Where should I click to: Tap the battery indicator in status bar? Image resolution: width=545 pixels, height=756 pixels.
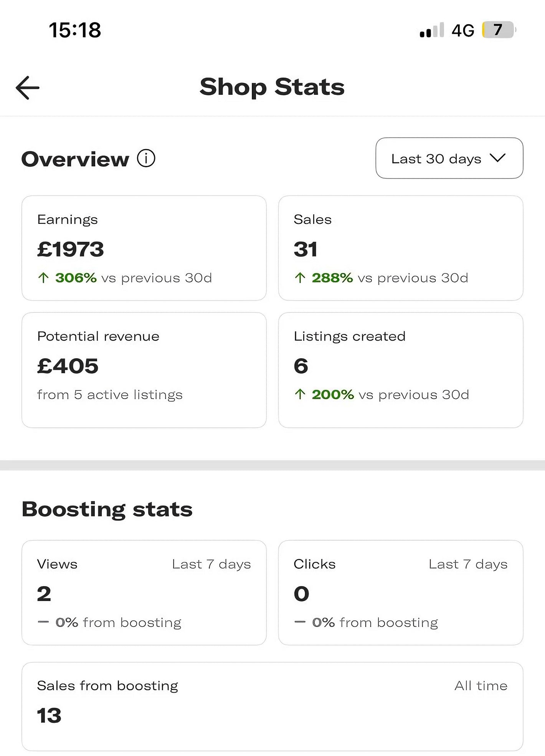point(498,30)
